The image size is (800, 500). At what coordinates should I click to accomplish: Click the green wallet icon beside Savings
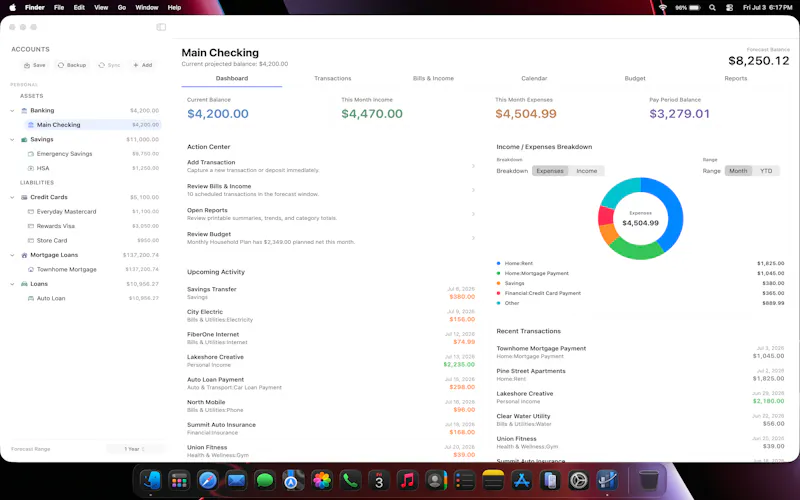point(24,139)
